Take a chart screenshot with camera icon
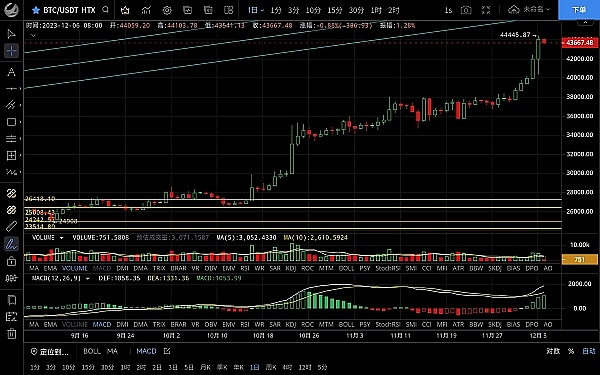This screenshot has height=375, width=600. coord(466,10)
